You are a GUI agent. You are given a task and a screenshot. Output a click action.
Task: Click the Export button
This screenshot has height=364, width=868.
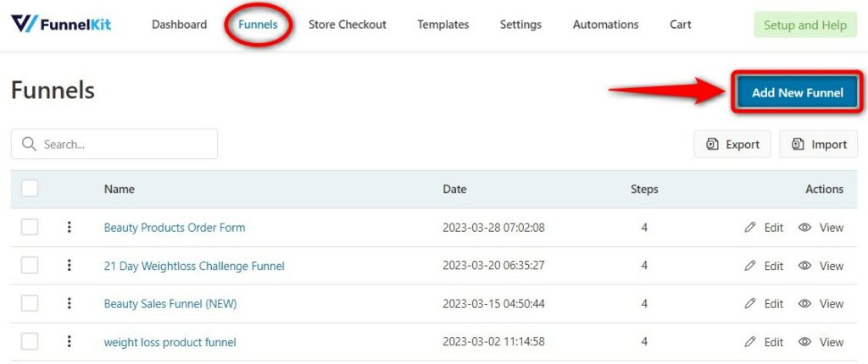pyautogui.click(x=732, y=145)
